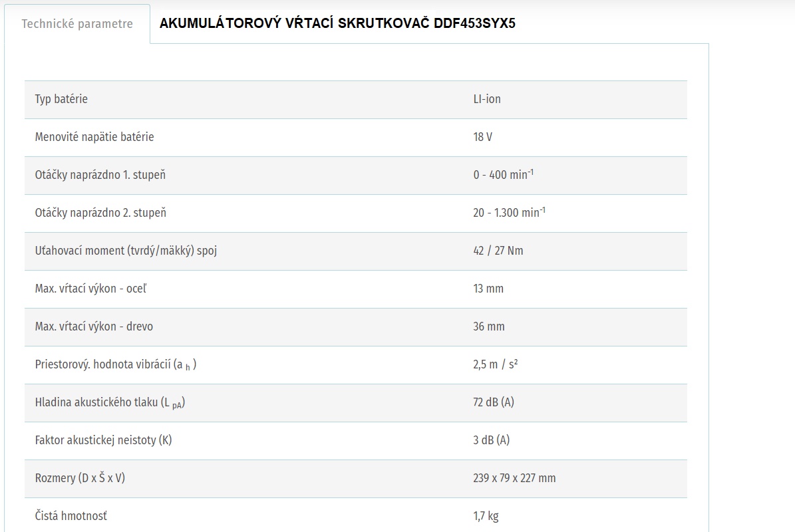Image resolution: width=795 pixels, height=532 pixels.
Task: Select the Čistá hmotnosť row label
Action: [71, 516]
